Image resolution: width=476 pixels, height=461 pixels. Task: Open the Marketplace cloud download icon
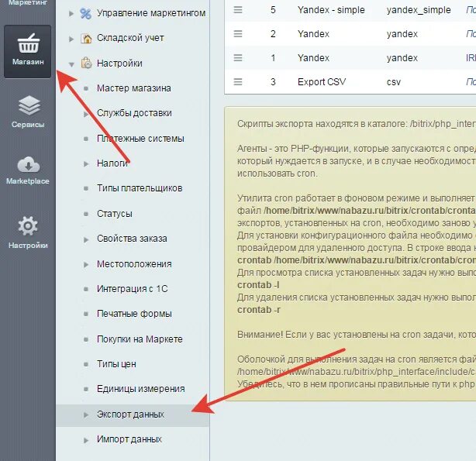point(28,165)
